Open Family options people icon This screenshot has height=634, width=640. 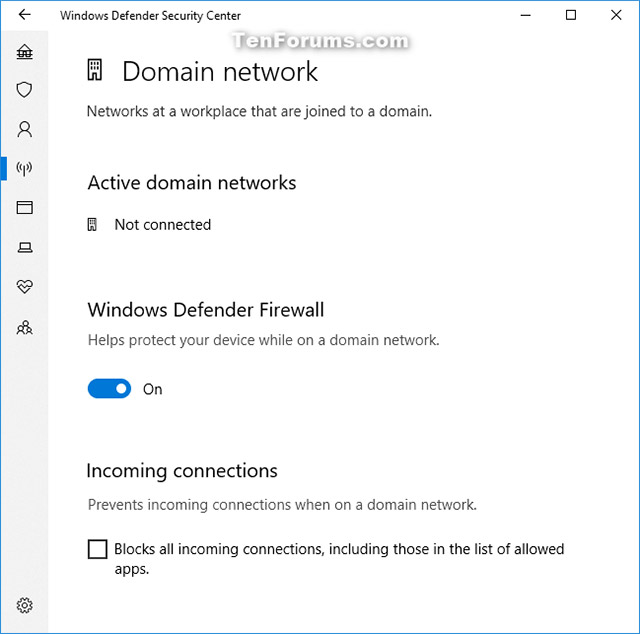24,327
